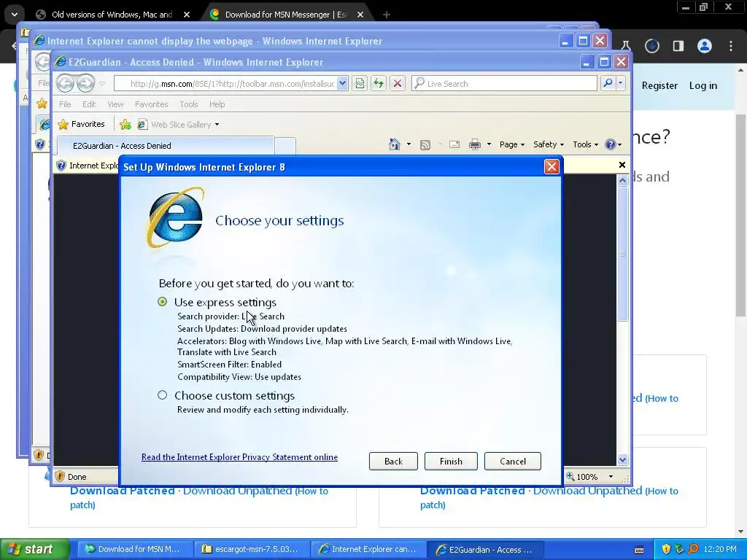The image size is (747, 560).
Task: Open the Safety command dropdown
Action: (549, 144)
